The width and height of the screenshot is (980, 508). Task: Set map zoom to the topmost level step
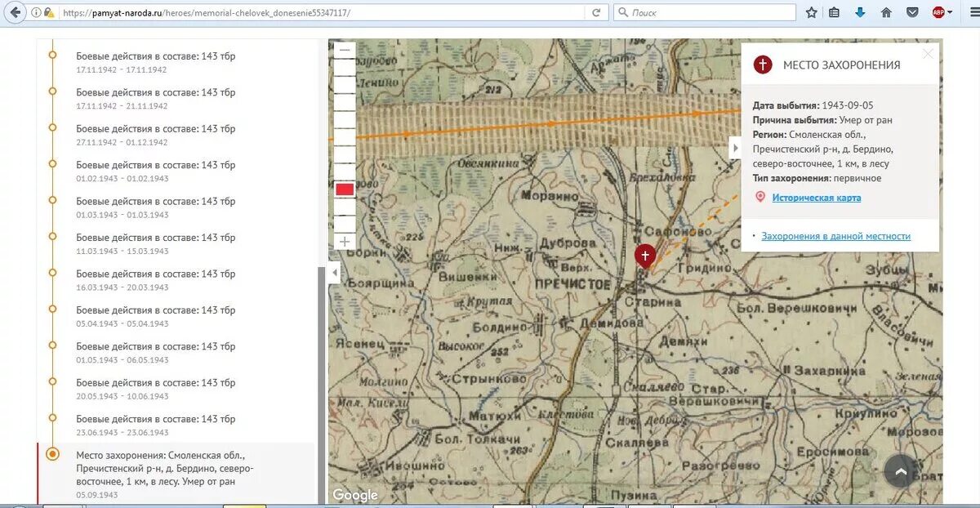(345, 68)
